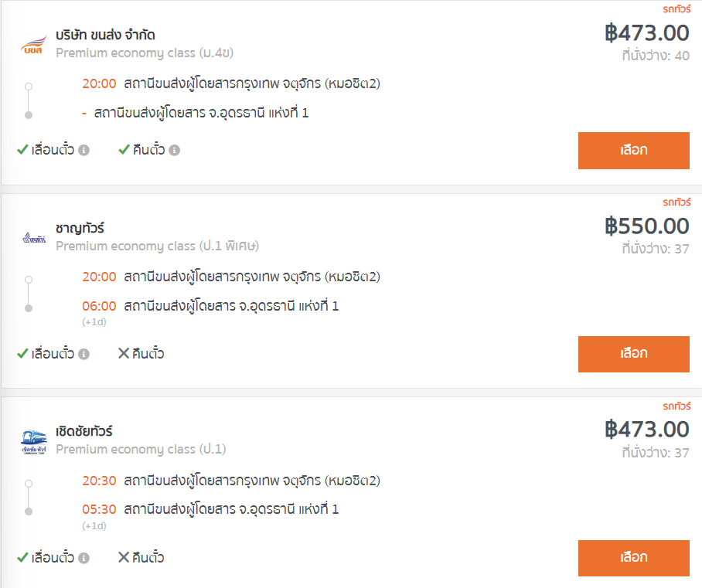Select the ฿473.00 เชิดชัยทัวร์ trip
The height and width of the screenshot is (588, 702).
click(x=633, y=558)
